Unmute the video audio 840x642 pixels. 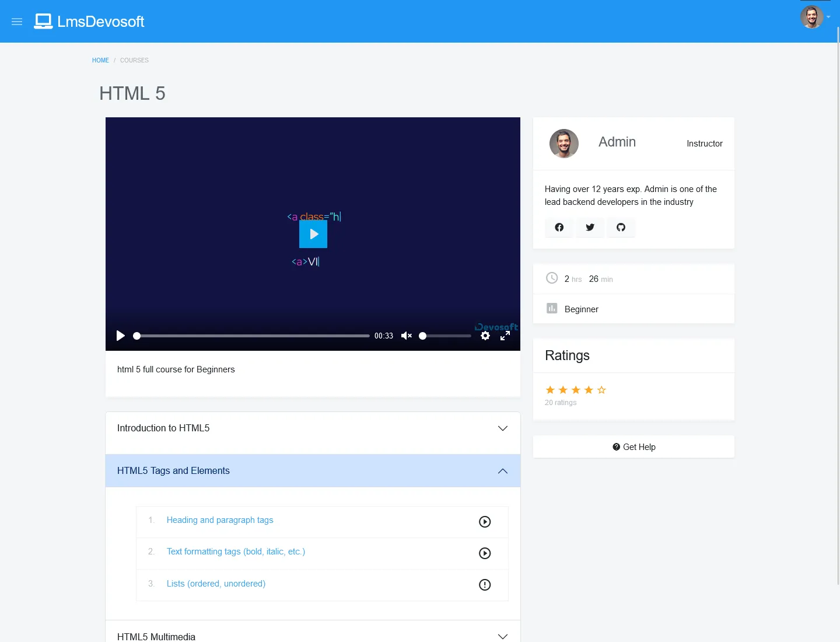(407, 336)
